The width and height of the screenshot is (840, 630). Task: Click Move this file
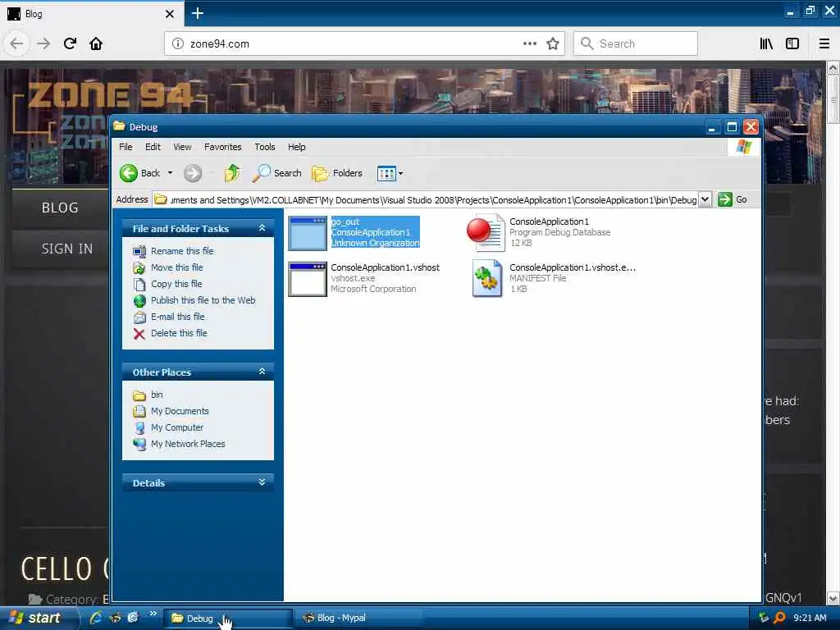[177, 267]
